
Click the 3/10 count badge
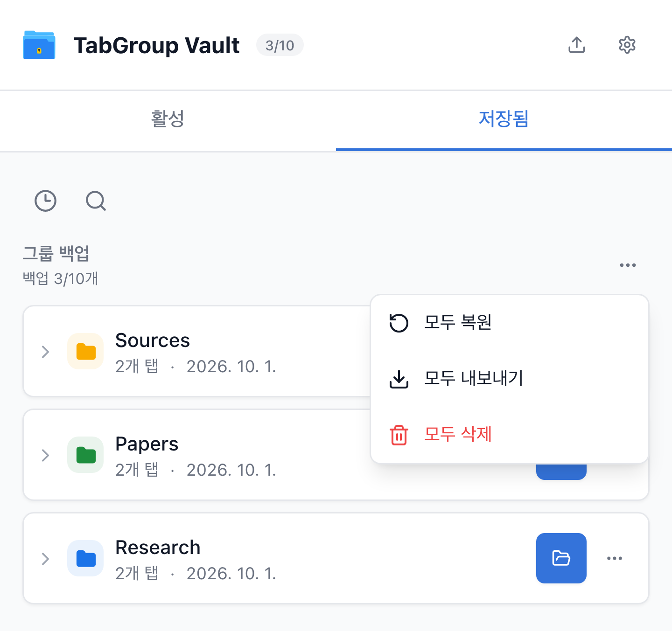point(280,45)
